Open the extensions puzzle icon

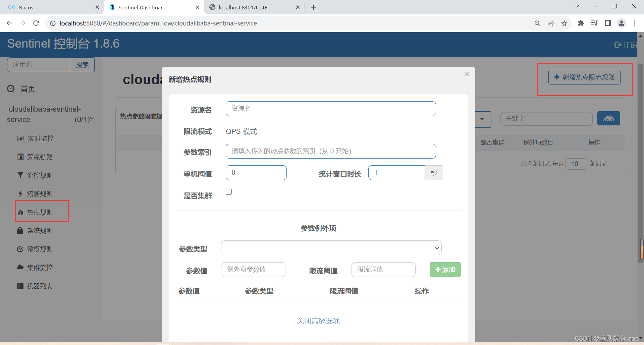pyautogui.click(x=581, y=23)
